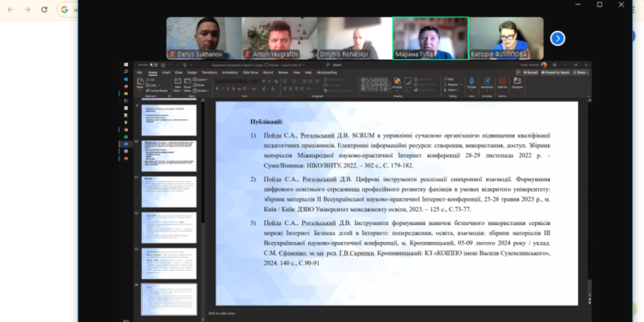Viewport: 644px width, 322px height.
Task: Click 'Click to add notes' area
Action: (x=221, y=313)
